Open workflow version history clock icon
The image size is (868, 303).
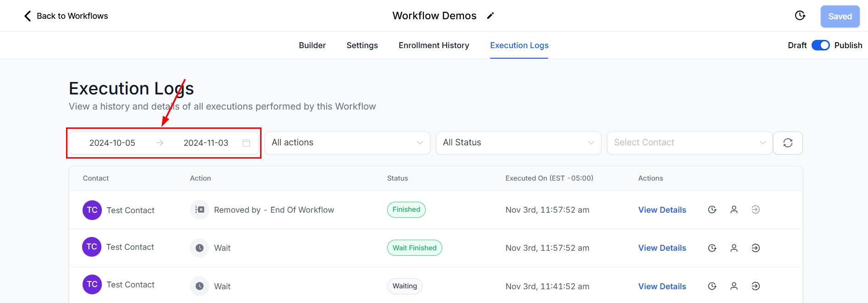(x=800, y=16)
